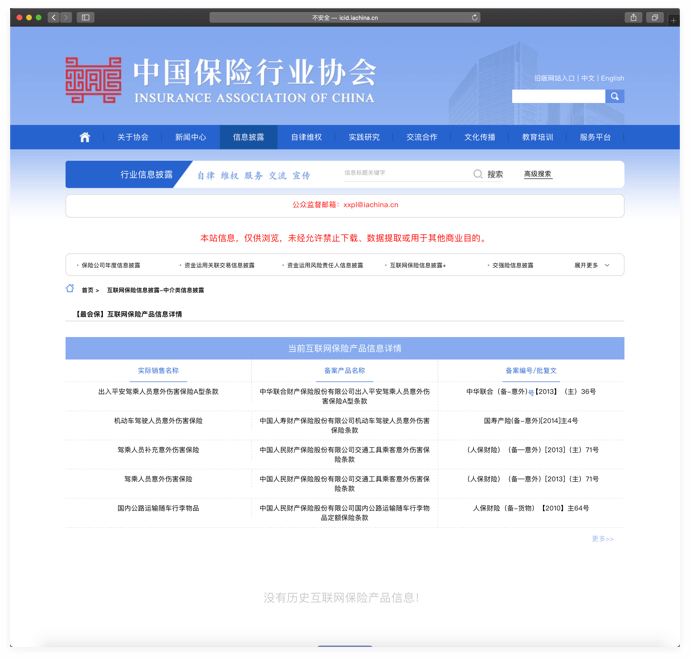Click 中华联合财产保险 filed product name cell
690x659 pixels.
click(345, 396)
